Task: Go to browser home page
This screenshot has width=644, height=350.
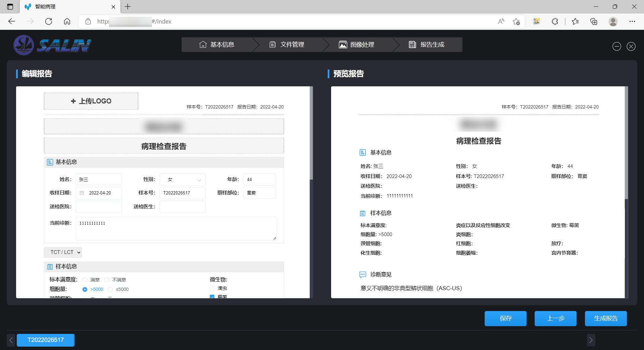Action: (x=67, y=21)
